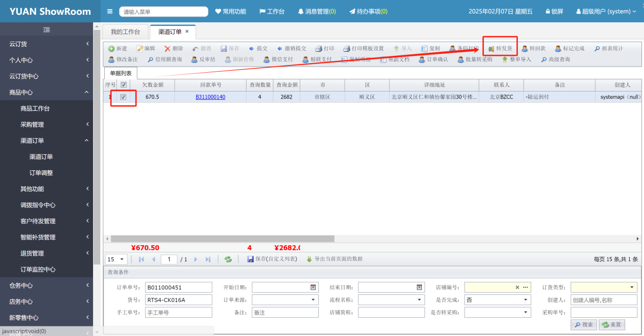
Task: Open the 结束日期 calendar picker
Action: coord(419,287)
